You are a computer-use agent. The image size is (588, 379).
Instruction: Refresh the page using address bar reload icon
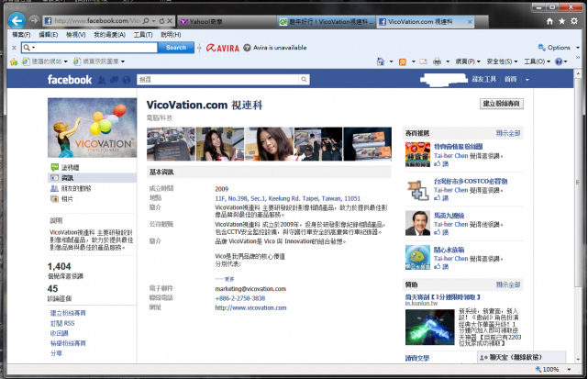pos(161,21)
